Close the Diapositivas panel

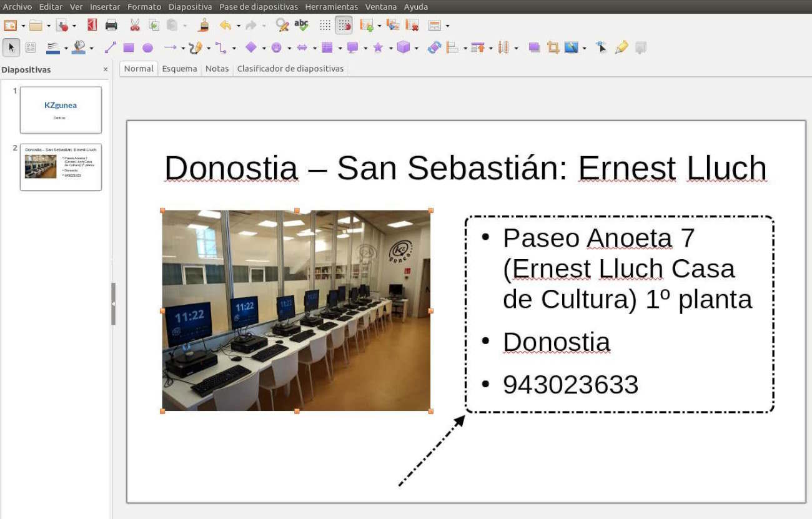pos(106,69)
